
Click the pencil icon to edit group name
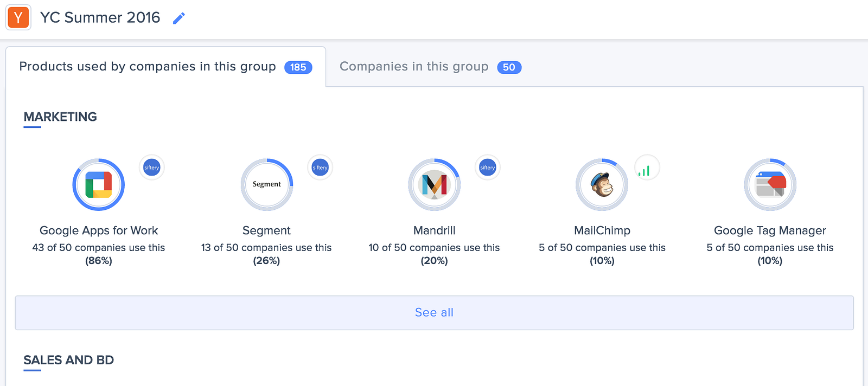click(x=178, y=18)
